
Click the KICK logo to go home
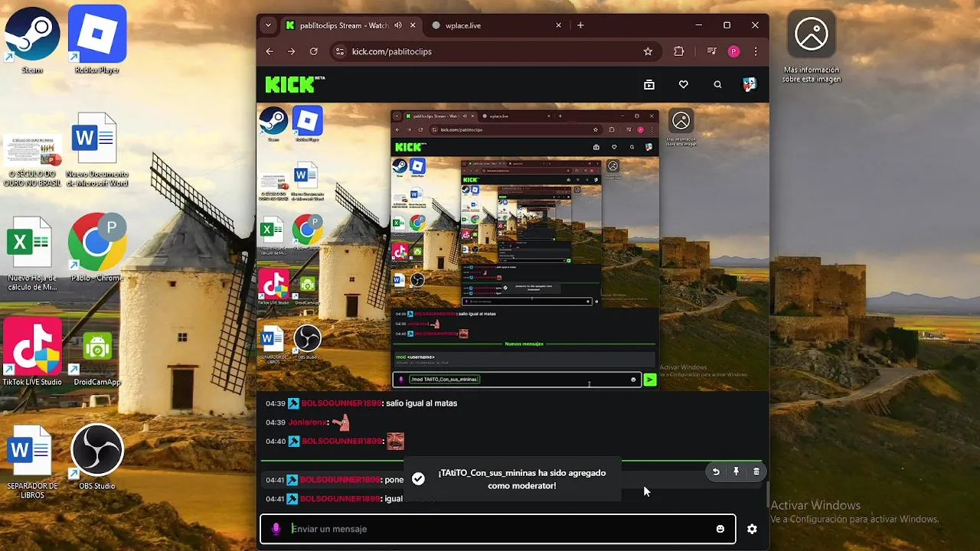pos(295,84)
